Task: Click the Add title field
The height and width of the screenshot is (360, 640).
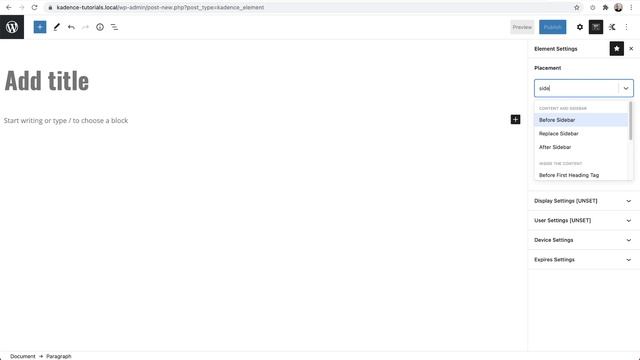Action: (x=47, y=80)
